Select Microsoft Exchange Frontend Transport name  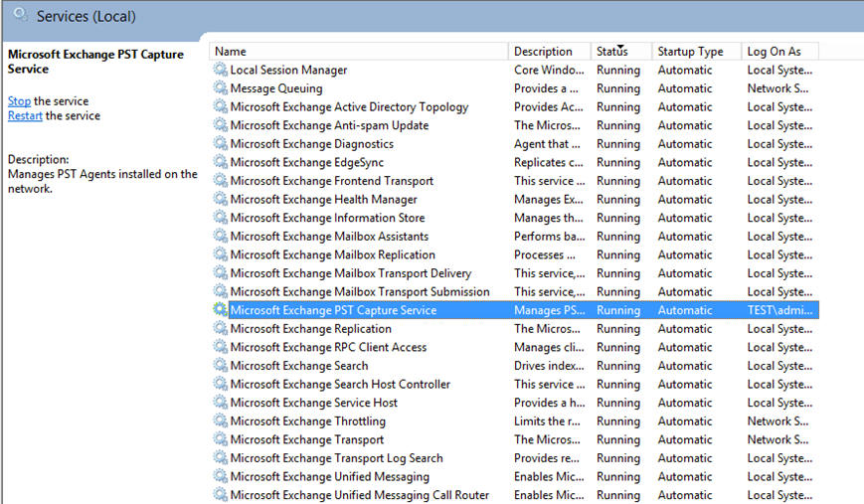(332, 181)
